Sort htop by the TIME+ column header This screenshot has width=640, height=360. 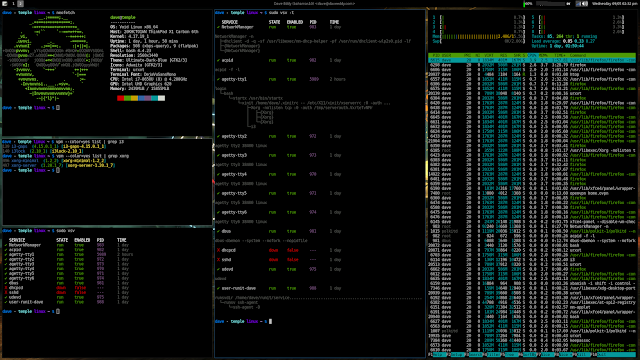click(x=560, y=55)
